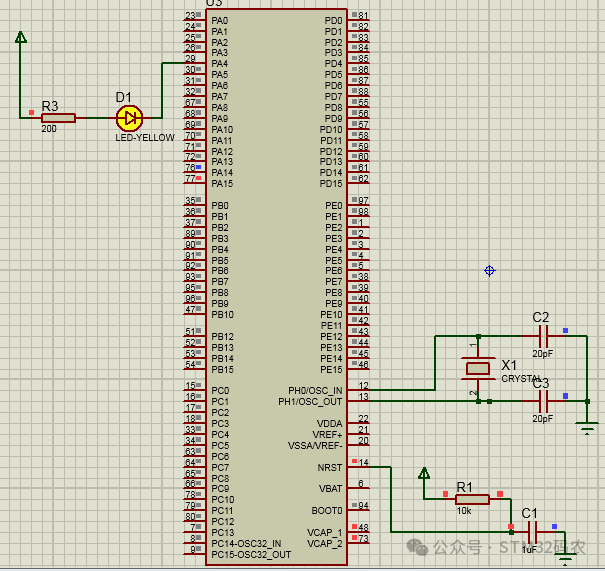The width and height of the screenshot is (605, 571).
Task: Click the blue origin marker crosshair
Action: tap(490, 271)
